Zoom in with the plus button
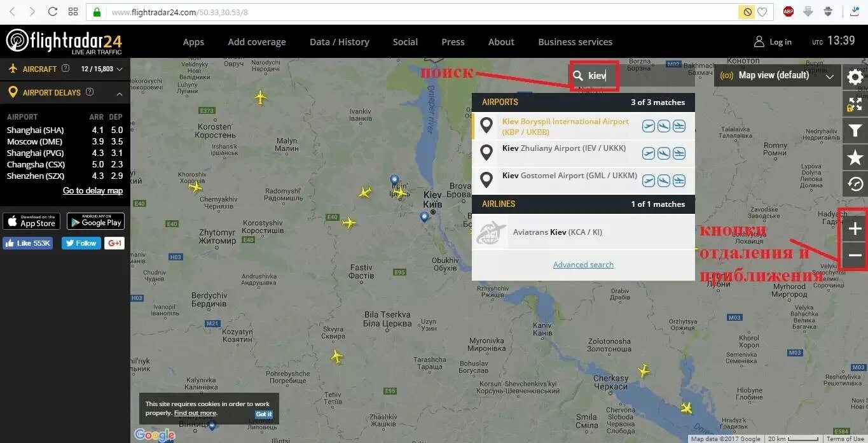The height and width of the screenshot is (443, 868). coord(855,229)
